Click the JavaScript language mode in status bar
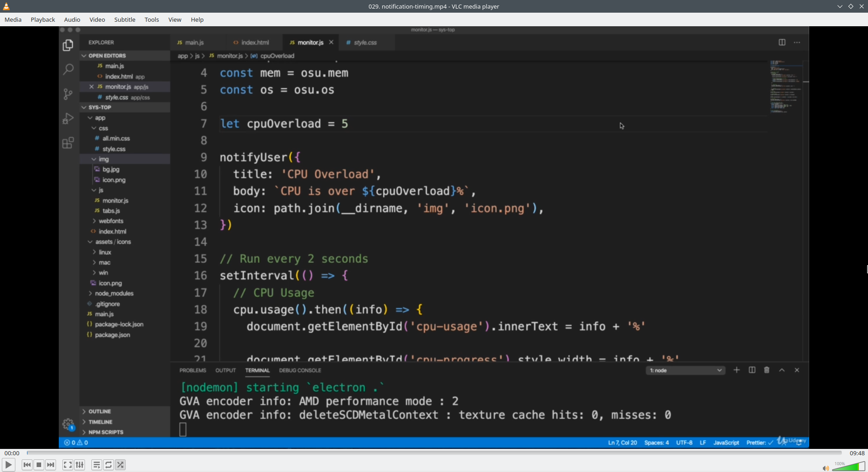Image resolution: width=868 pixels, height=472 pixels. [726, 443]
